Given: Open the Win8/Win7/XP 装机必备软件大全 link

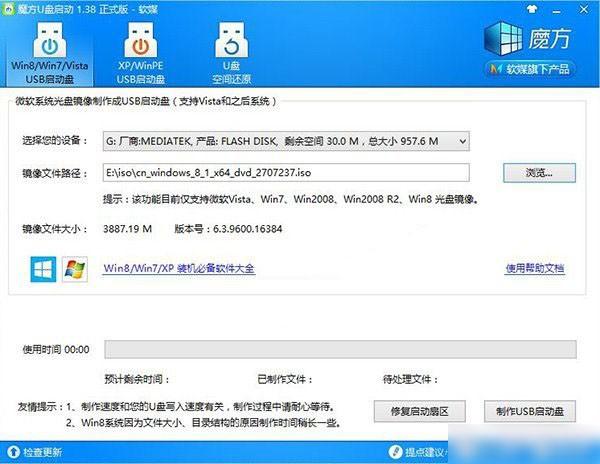Looking at the screenshot, I should (x=179, y=268).
